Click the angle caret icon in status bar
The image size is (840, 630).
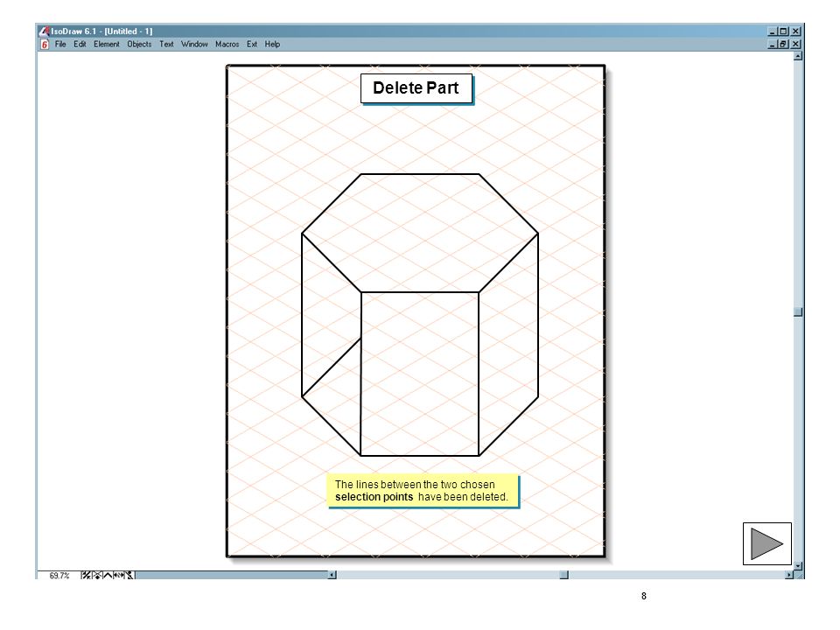(107, 576)
